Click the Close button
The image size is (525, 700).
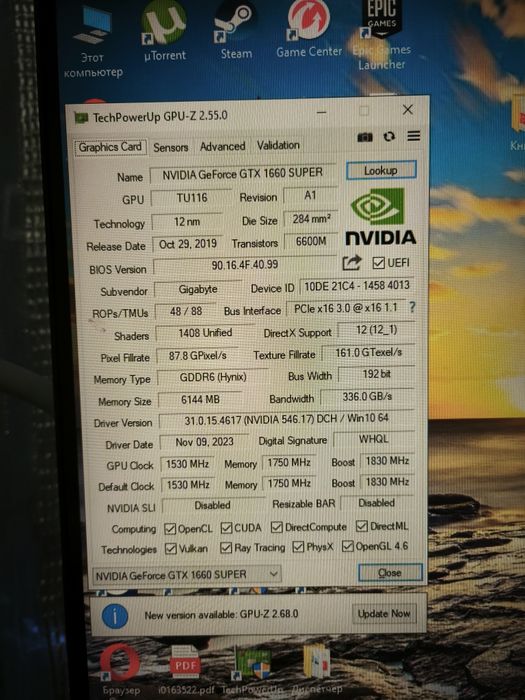pyautogui.click(x=390, y=573)
